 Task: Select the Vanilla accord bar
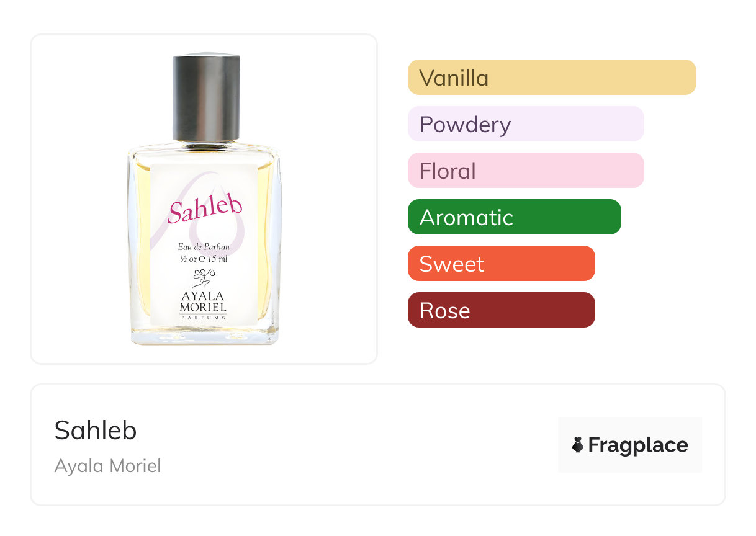click(x=551, y=78)
